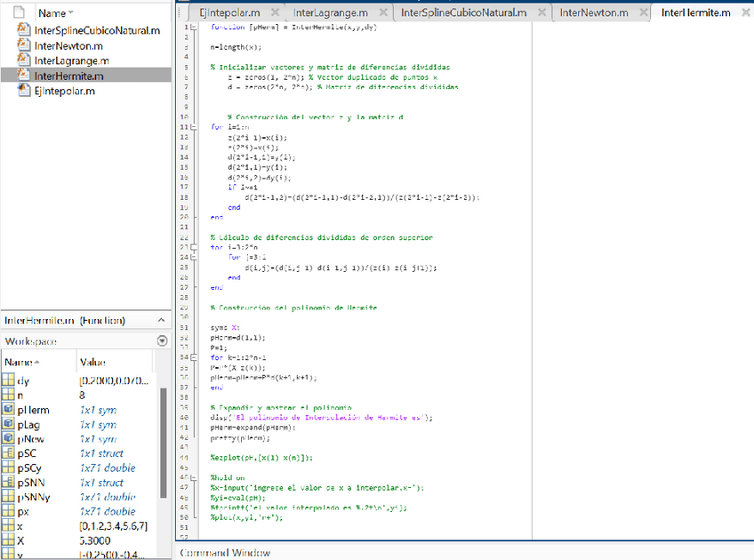The height and width of the screenshot is (560, 754).
Task: Click the InterNewton.m function file icon
Action: click(24, 45)
